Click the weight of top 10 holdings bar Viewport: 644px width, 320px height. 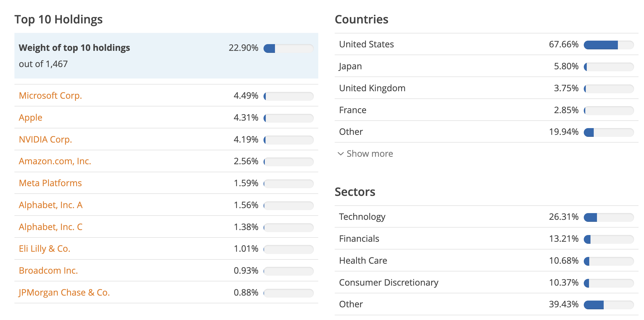click(288, 48)
